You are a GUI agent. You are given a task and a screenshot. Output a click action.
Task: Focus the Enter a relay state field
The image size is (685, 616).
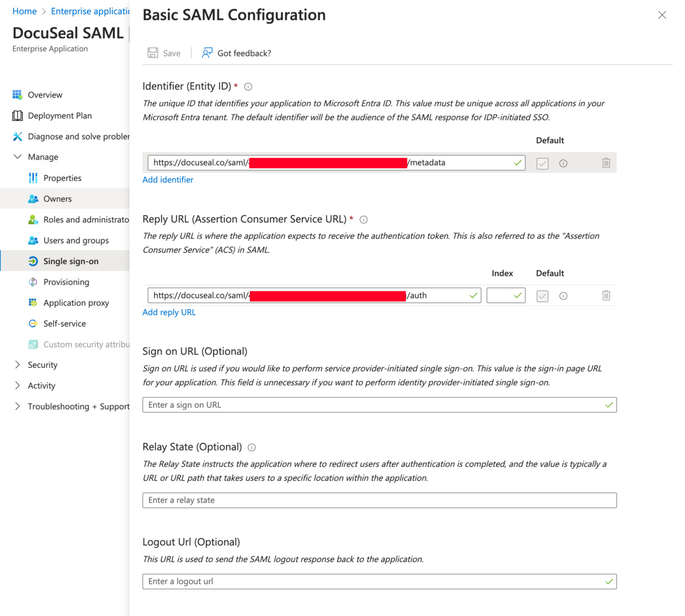(x=380, y=500)
